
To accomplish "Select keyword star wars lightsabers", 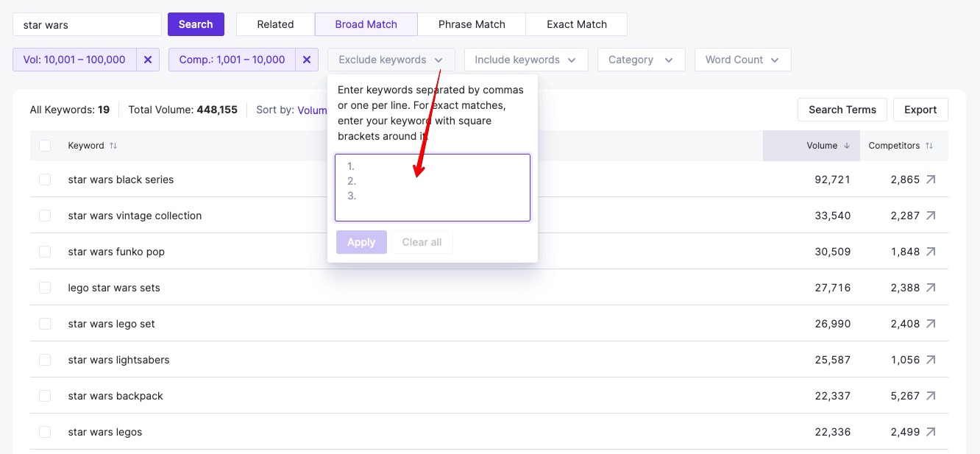I will [118, 360].
